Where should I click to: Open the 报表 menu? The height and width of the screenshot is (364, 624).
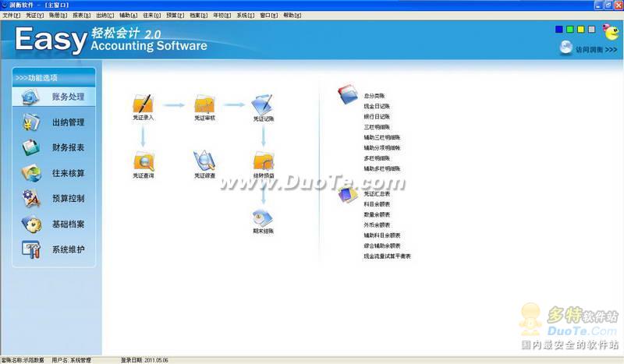pyautogui.click(x=82, y=15)
